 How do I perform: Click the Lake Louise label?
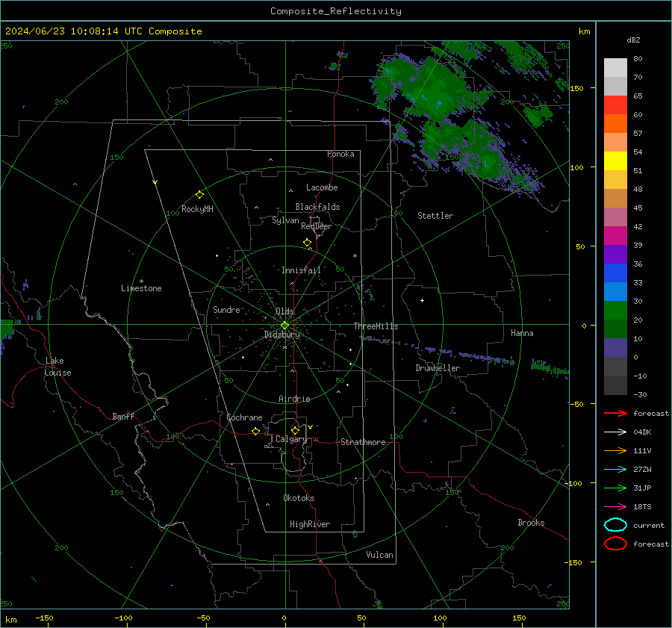coord(57,367)
